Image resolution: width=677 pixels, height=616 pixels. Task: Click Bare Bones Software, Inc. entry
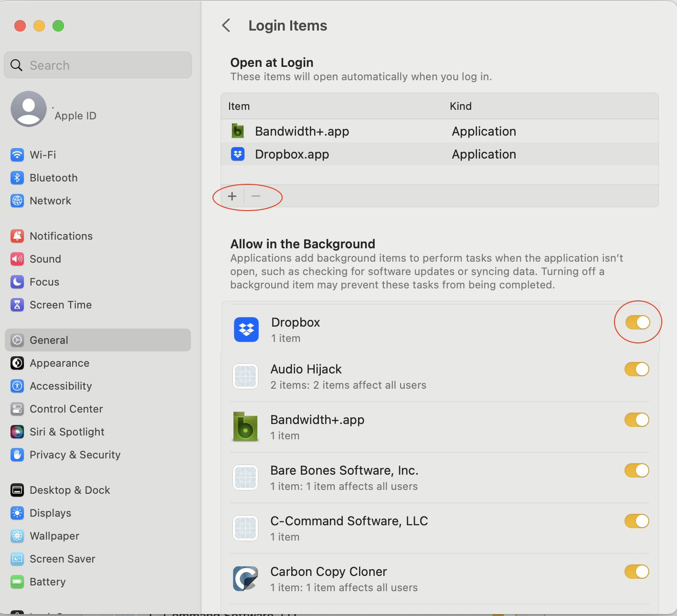click(344, 470)
